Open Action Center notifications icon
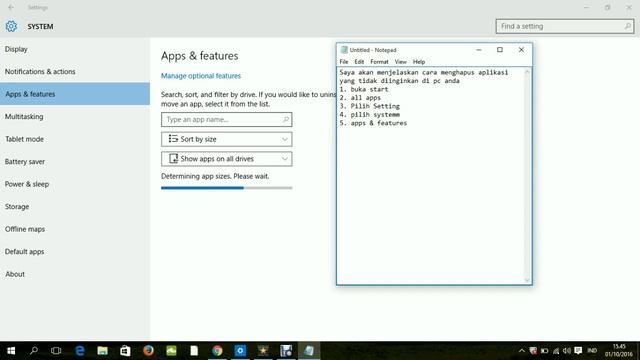 point(578,351)
